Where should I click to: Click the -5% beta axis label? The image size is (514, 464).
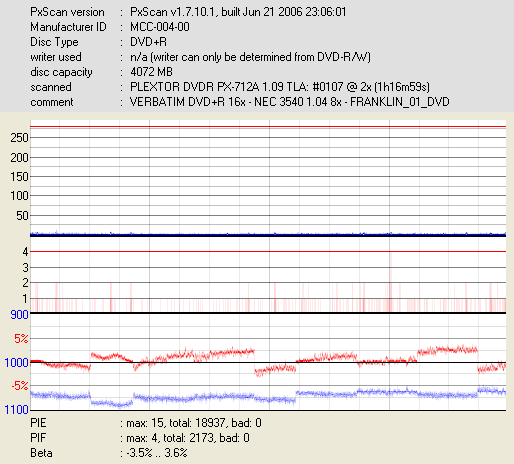click(x=20, y=386)
